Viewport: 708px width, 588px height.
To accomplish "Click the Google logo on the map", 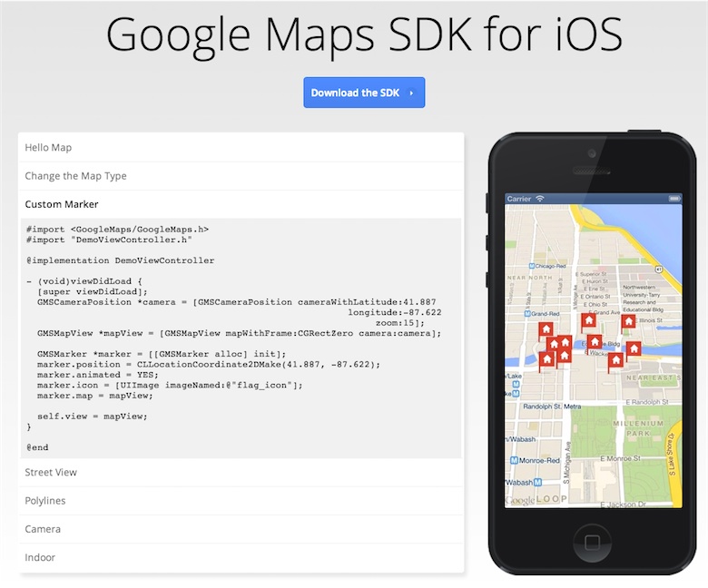I will point(519,500).
